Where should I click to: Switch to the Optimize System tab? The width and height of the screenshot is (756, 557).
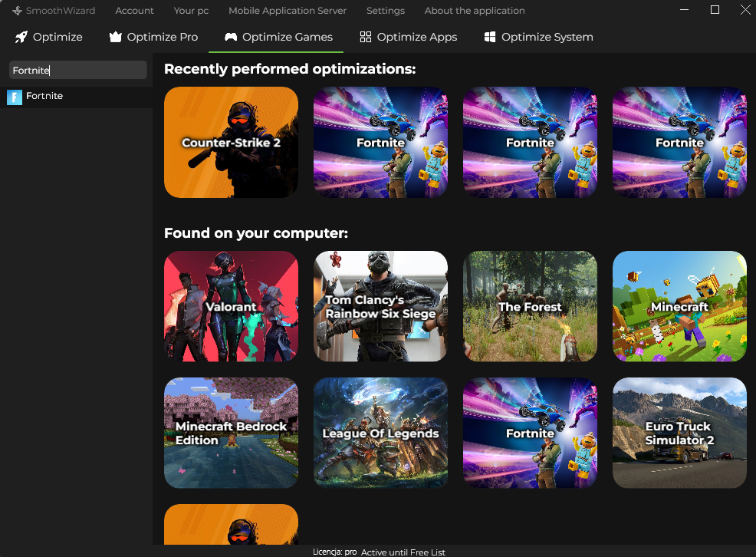pyautogui.click(x=538, y=37)
